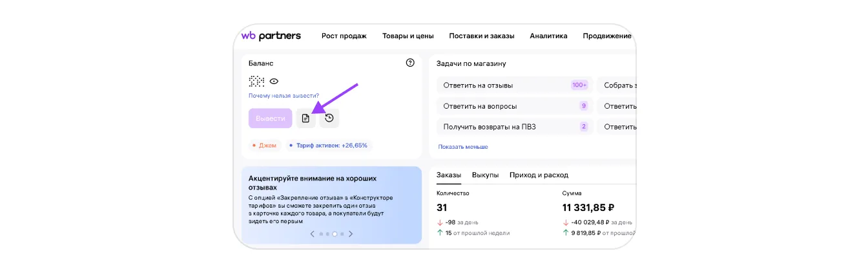Image resolution: width=868 pixels, height=273 pixels.
Task: Open the Рост продаж menu
Action: 344,36
